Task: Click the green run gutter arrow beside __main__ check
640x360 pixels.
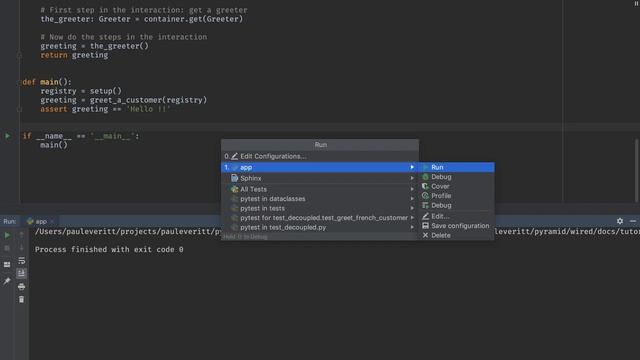Action: point(7,136)
